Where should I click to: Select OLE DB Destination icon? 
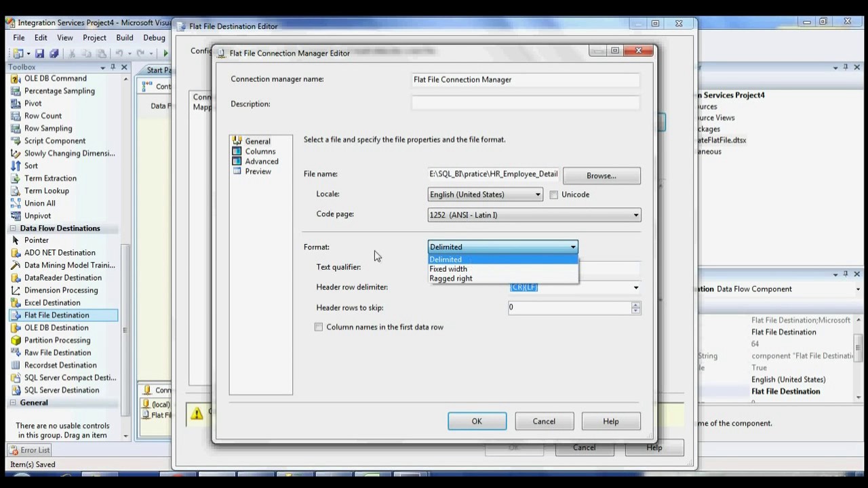[16, 328]
